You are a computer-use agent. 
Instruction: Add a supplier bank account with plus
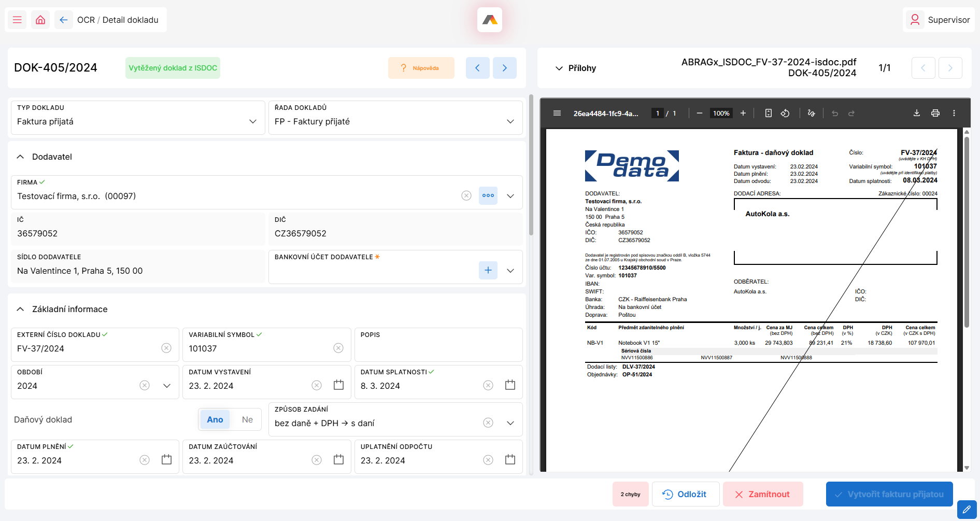coord(488,270)
